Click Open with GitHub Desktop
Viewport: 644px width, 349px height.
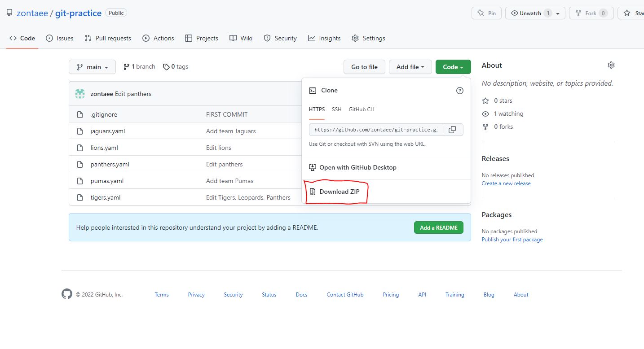point(353,167)
